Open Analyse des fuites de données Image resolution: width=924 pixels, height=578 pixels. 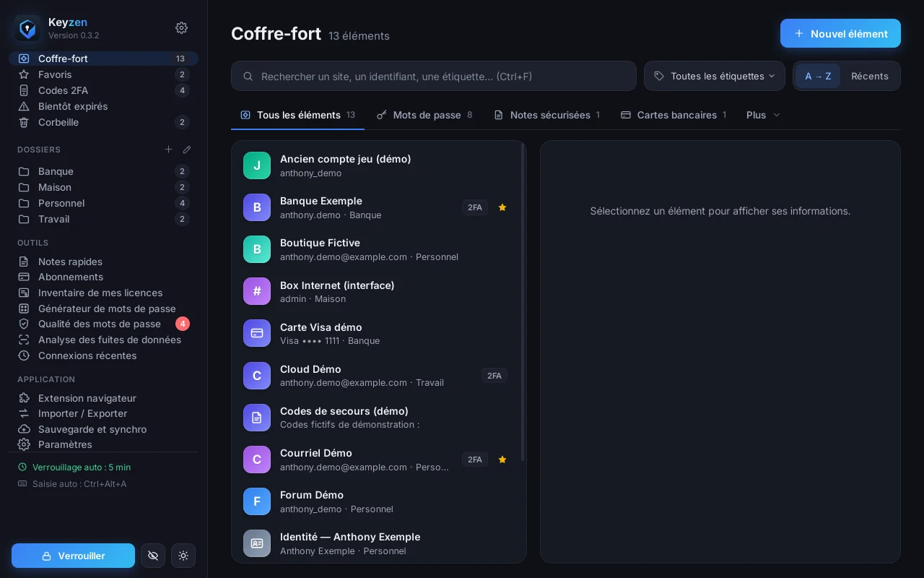pos(103,340)
